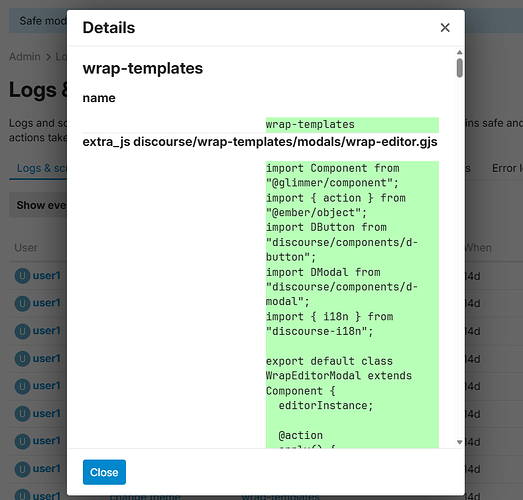Open the Error logs tab at right edge
523x500 pixels.
[x=507, y=168]
